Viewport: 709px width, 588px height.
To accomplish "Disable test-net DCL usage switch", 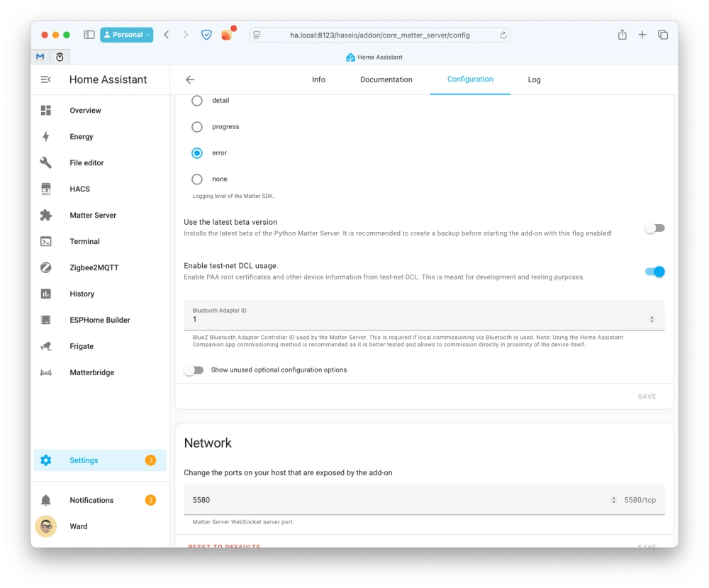I will [x=654, y=272].
